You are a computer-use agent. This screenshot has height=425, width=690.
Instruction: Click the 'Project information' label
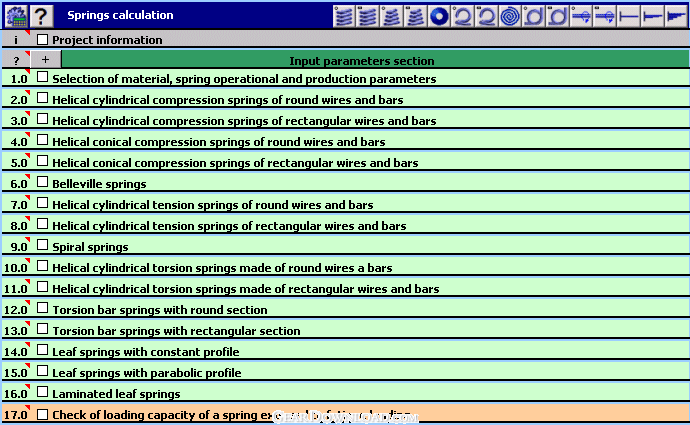tap(107, 40)
